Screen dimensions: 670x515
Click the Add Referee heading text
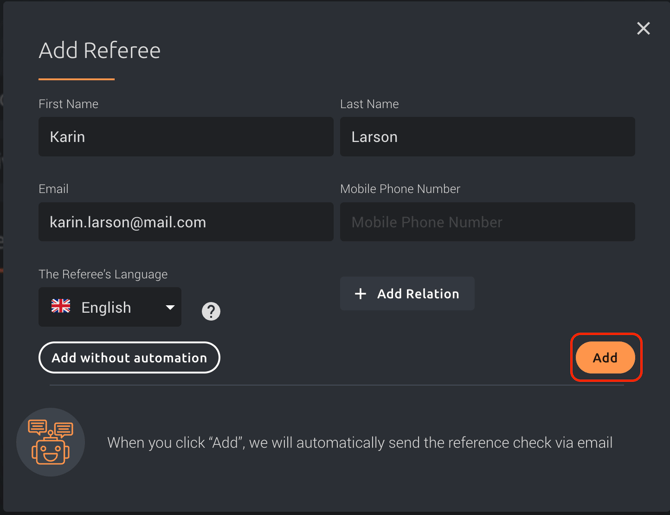point(100,50)
